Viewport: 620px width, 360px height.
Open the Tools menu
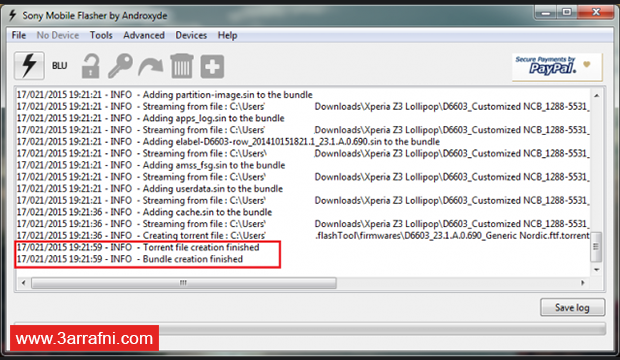[x=101, y=35]
